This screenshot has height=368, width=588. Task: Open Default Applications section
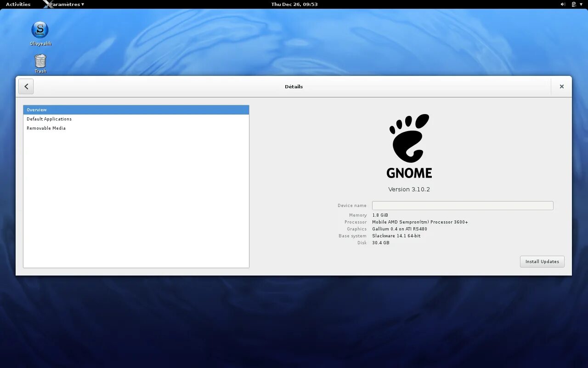coord(136,119)
